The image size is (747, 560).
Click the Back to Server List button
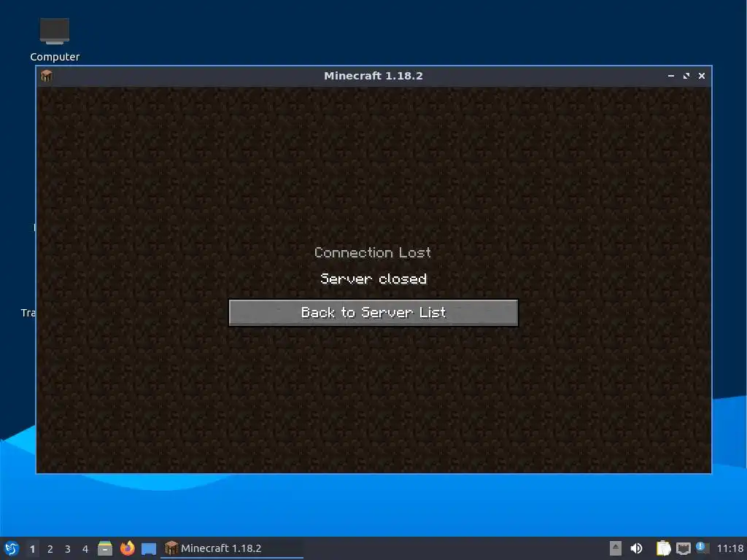pos(373,312)
